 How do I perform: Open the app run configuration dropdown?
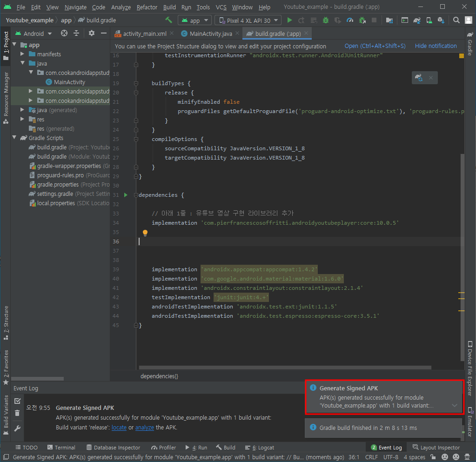(194, 20)
